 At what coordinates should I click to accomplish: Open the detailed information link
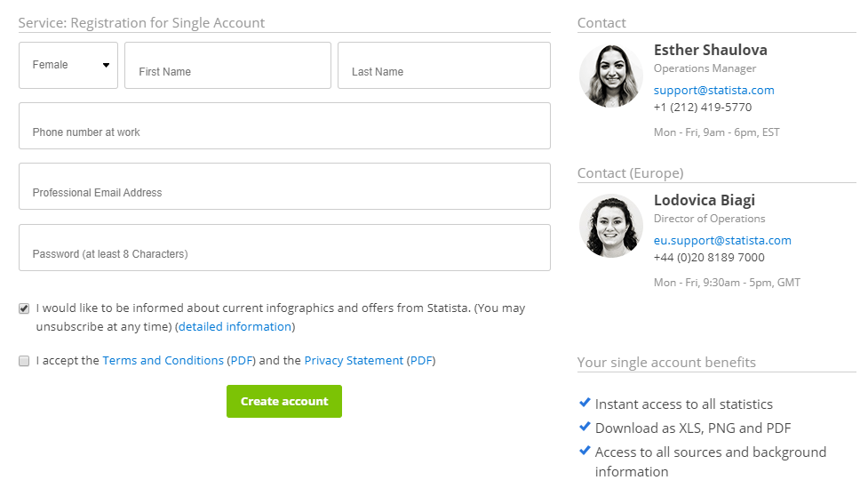click(235, 326)
